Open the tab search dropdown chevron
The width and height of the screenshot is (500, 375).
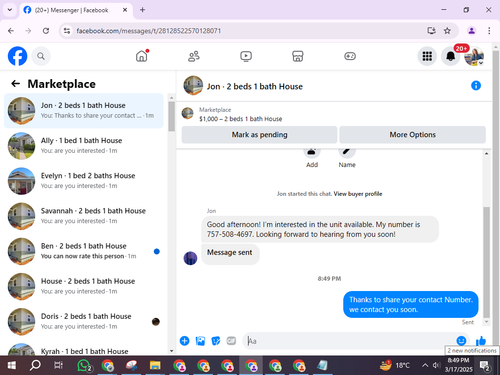10,10
